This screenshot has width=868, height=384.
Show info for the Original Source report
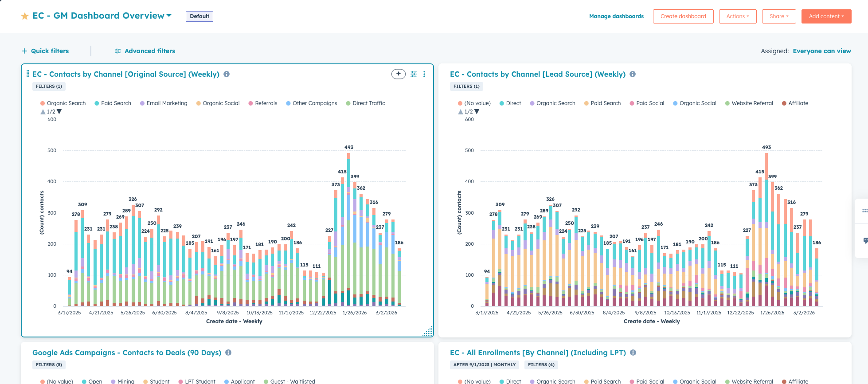[227, 74]
